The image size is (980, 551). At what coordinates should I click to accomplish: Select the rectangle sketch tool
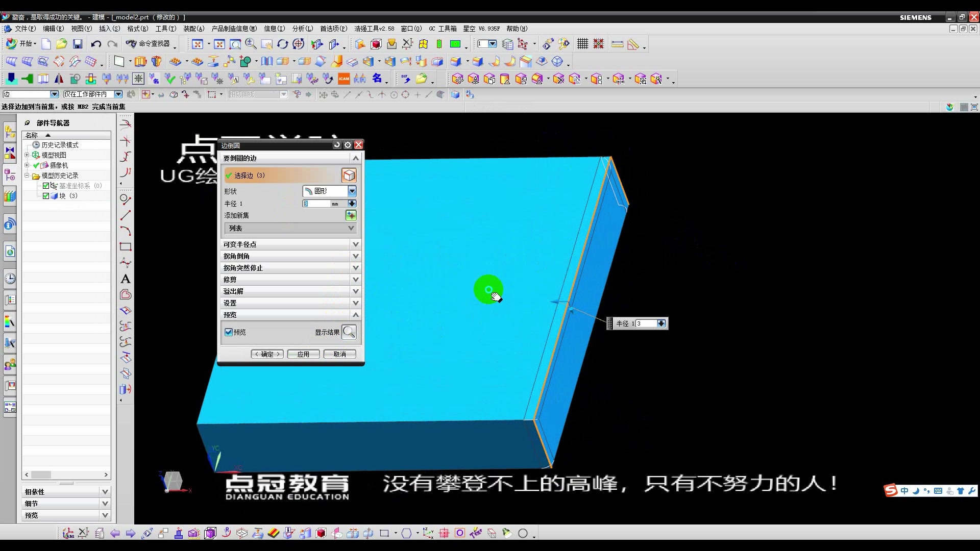[x=126, y=247]
